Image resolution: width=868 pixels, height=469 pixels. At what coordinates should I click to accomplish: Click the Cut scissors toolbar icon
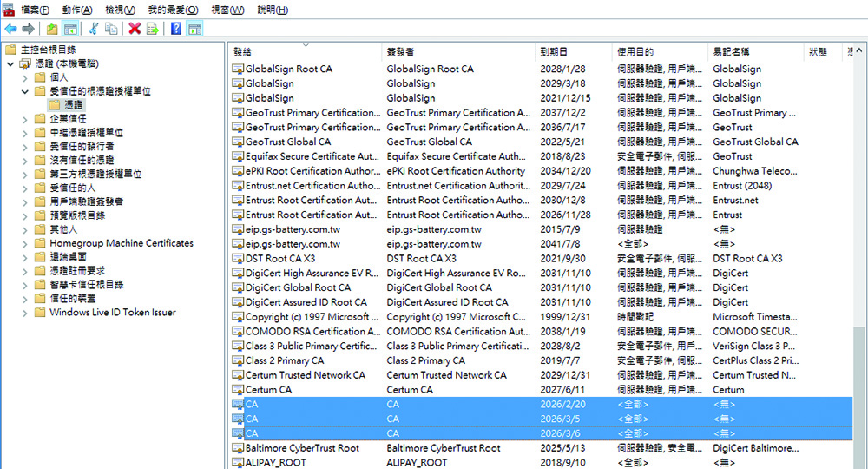(94, 29)
